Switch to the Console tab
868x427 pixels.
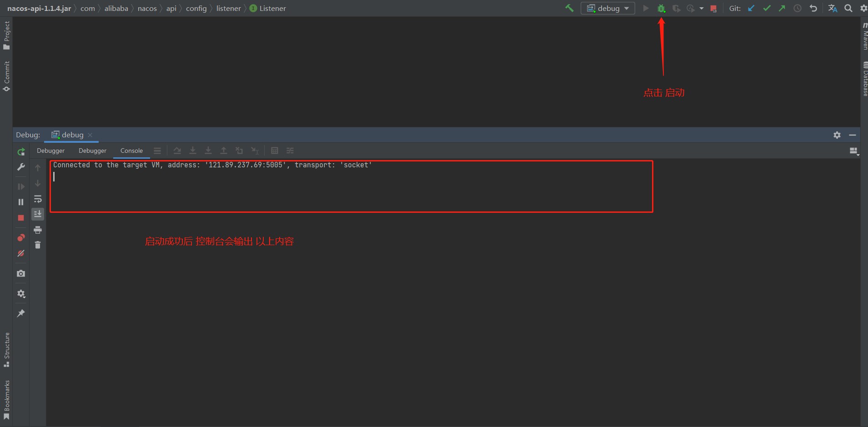[131, 151]
